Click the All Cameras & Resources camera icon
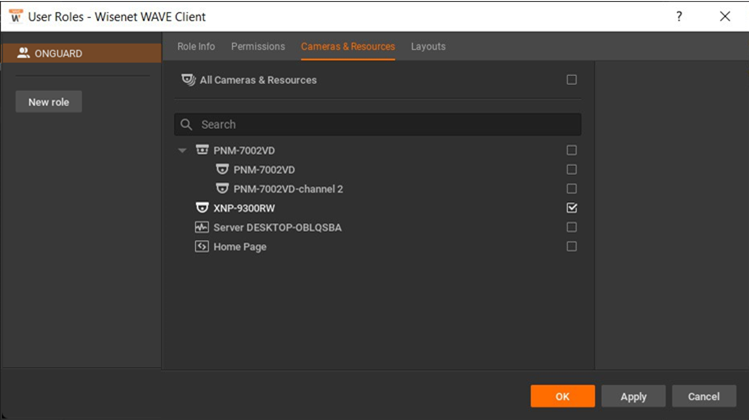Image resolution: width=749 pixels, height=420 pixels. point(188,80)
